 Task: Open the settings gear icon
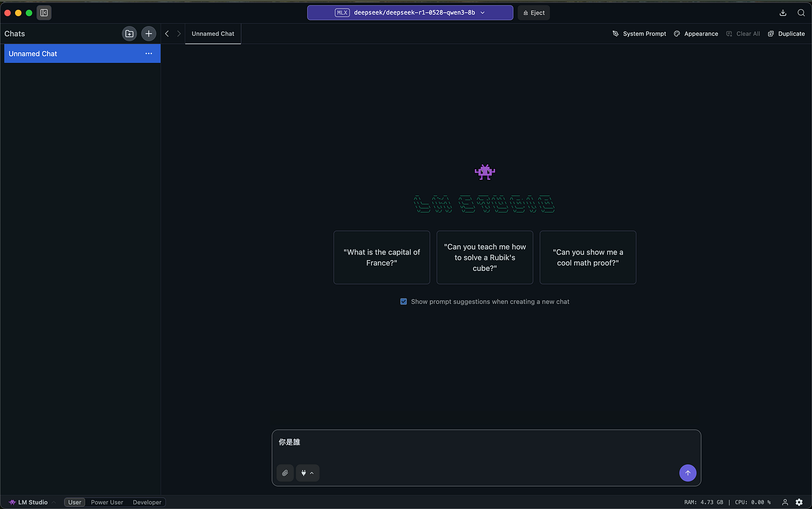(x=799, y=502)
